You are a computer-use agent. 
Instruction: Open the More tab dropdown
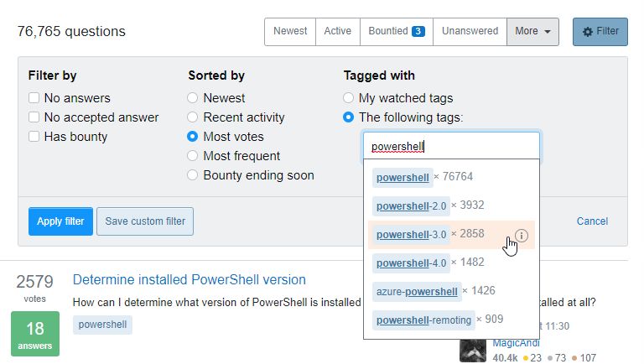[532, 32]
